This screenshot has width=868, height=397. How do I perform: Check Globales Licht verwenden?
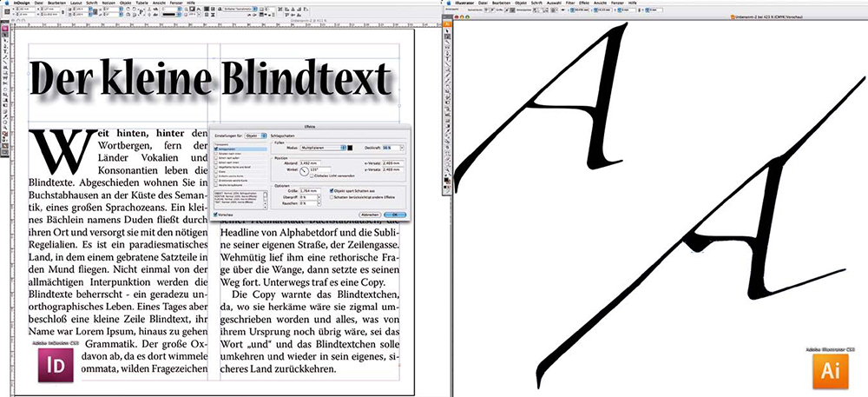tap(312, 175)
